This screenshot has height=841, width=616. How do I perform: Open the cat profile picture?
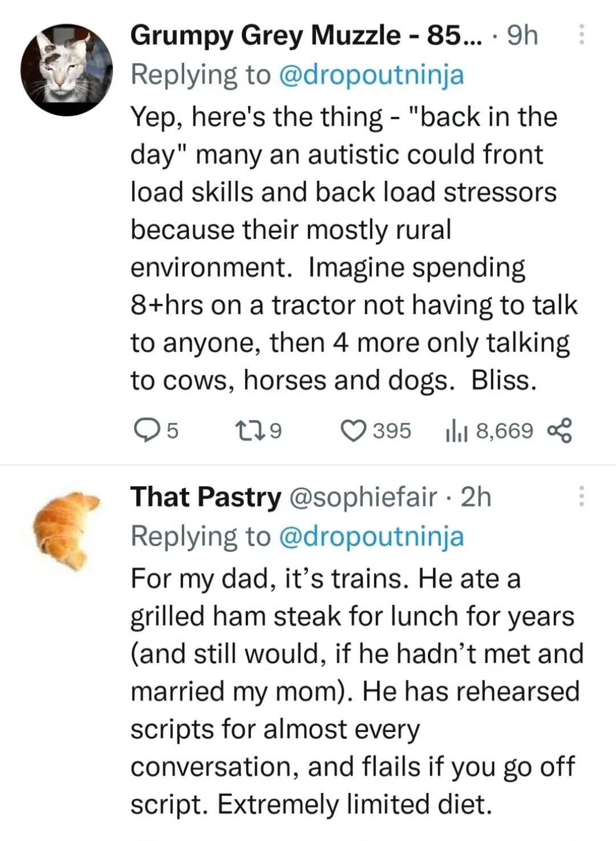click(64, 71)
